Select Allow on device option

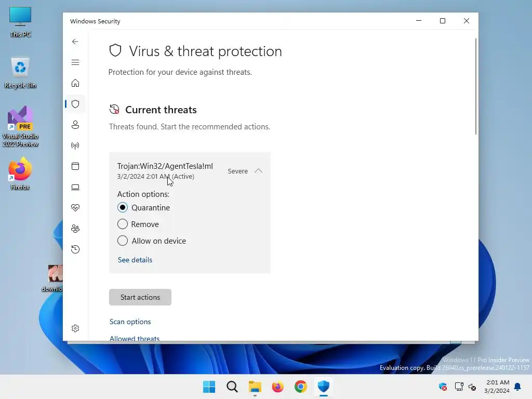(123, 241)
